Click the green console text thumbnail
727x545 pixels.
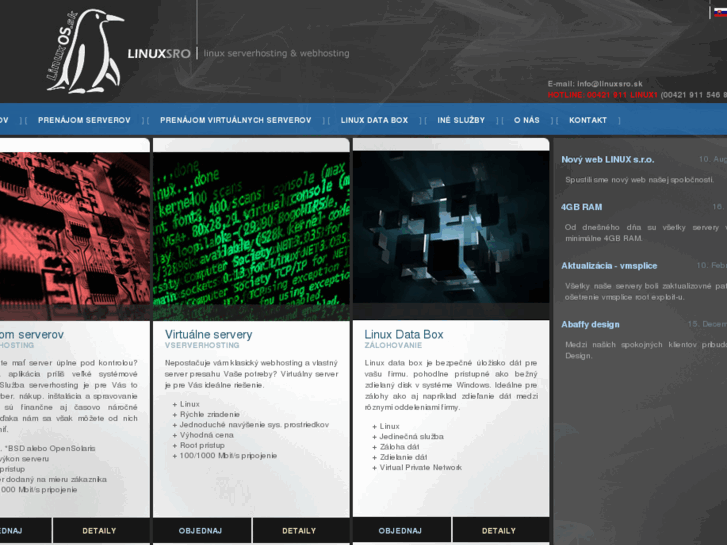(251, 236)
